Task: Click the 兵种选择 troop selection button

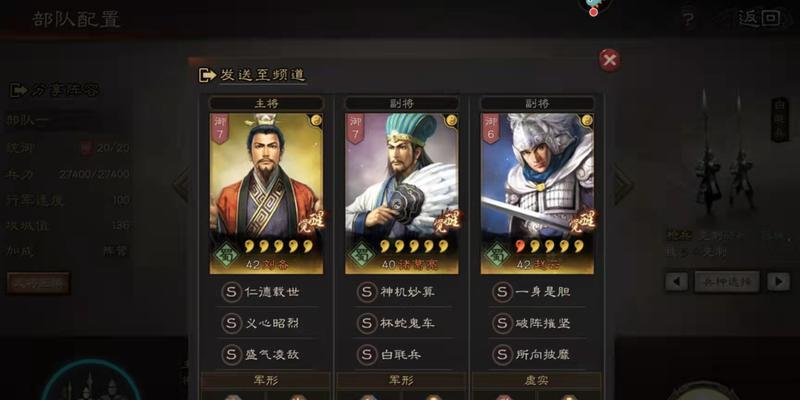Action: click(727, 282)
